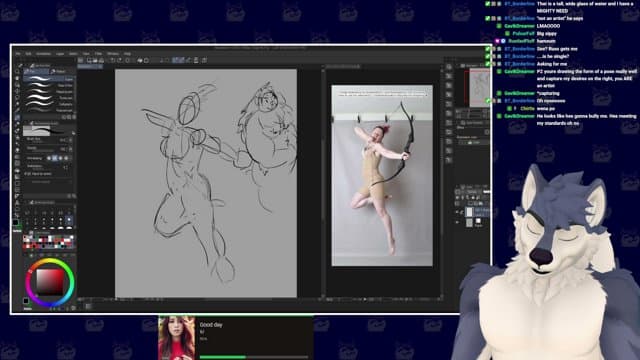Click the wrench icon beside brush stroke preview
This screenshot has height=360, width=640.
click(x=73, y=133)
